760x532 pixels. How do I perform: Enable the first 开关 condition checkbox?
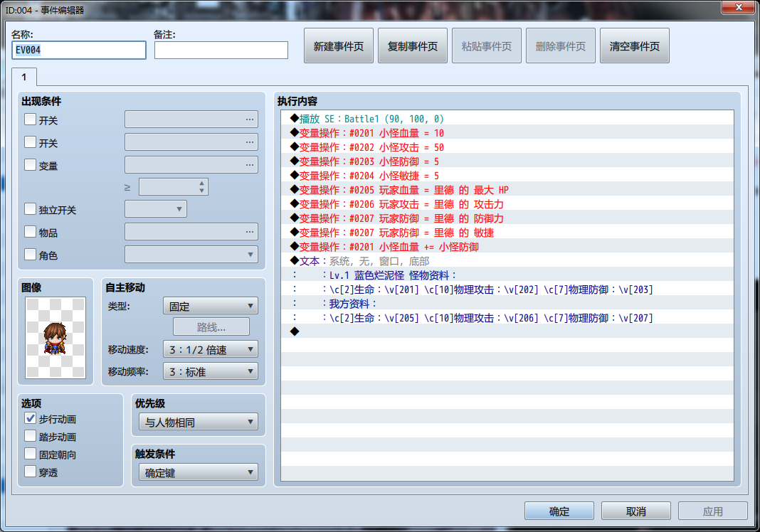30,119
